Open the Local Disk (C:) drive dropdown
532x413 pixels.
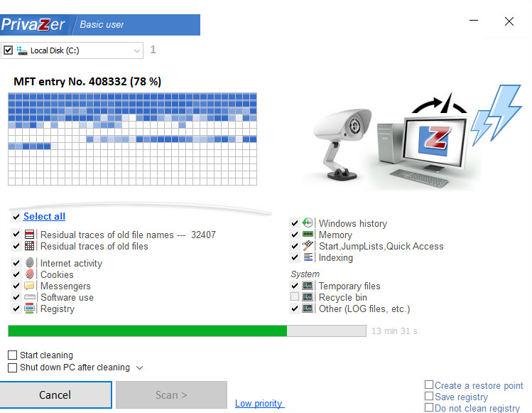pos(137,50)
